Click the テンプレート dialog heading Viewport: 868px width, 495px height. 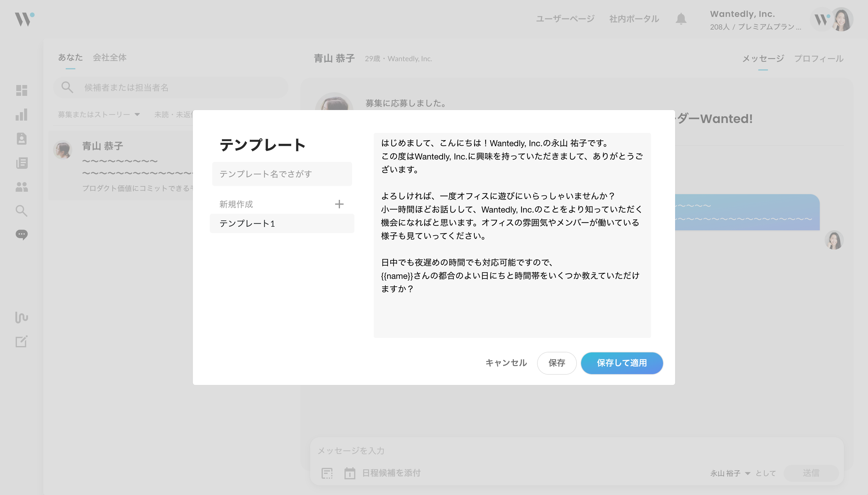coord(263,145)
